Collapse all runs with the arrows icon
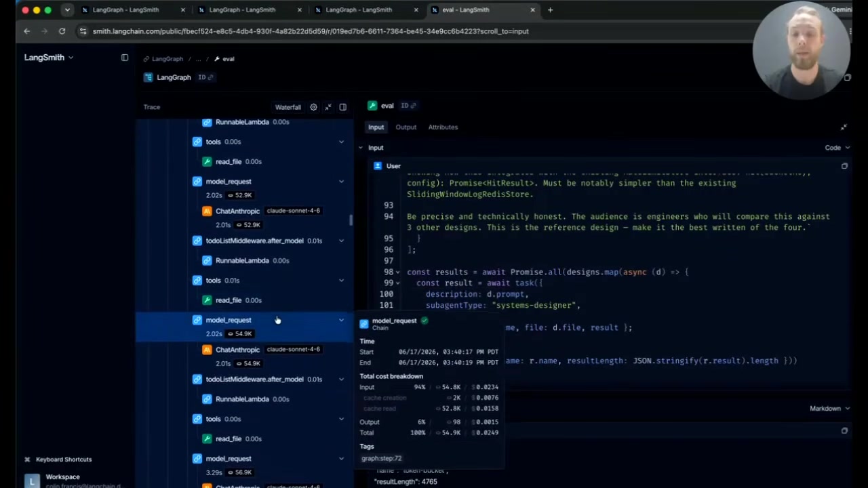 328,107
